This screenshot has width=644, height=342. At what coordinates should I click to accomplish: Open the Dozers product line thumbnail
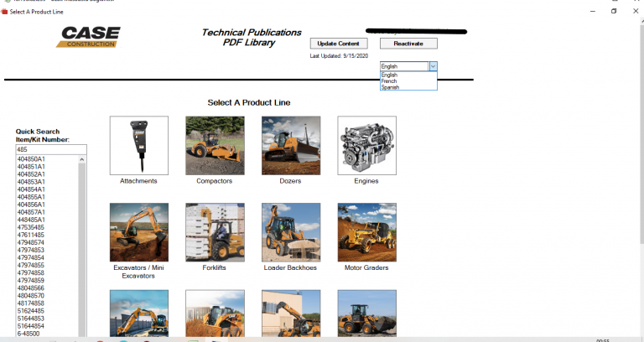[x=291, y=145]
